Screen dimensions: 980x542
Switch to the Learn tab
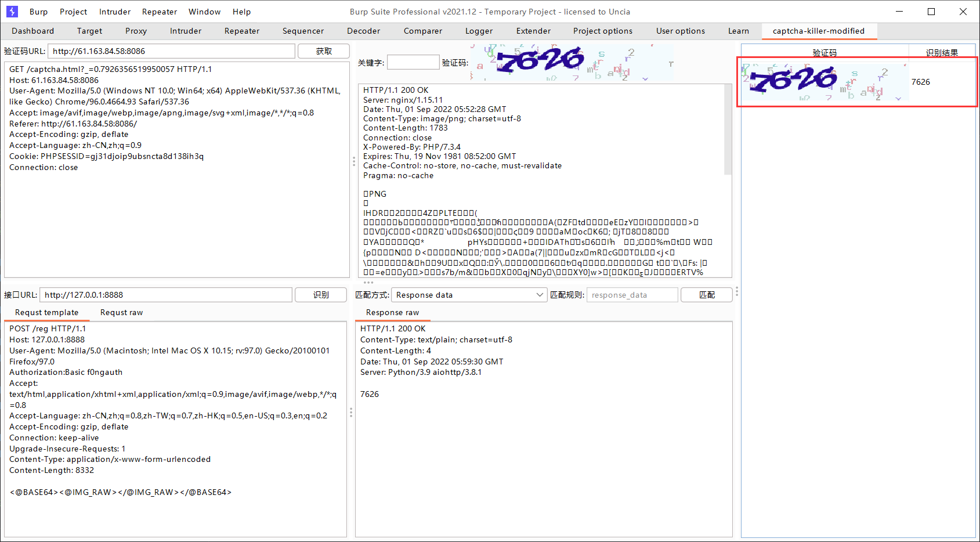(739, 31)
